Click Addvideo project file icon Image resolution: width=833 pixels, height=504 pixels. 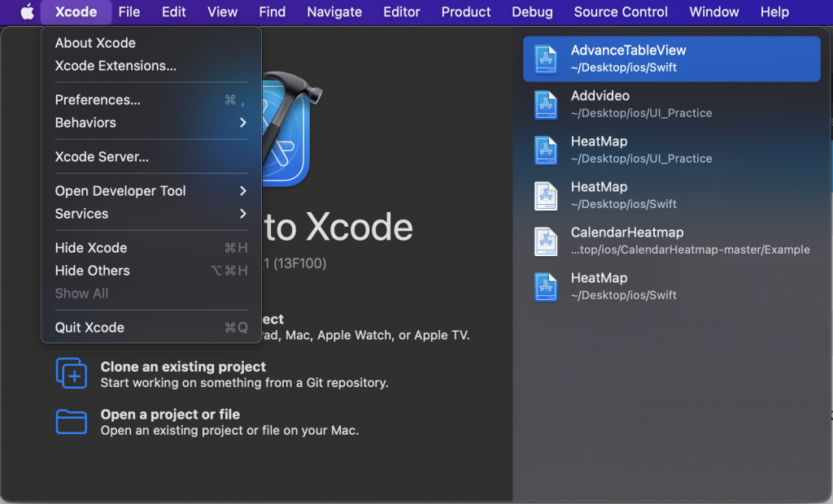[x=546, y=105]
